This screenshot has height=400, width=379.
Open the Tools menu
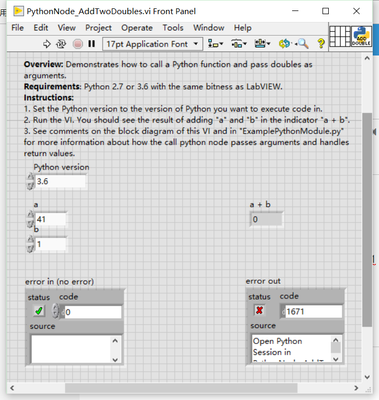(x=173, y=28)
